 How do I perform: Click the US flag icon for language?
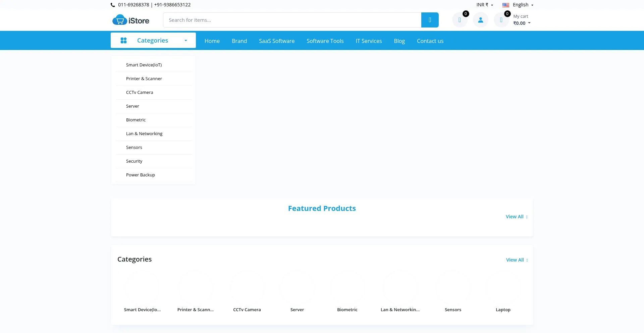[x=505, y=5]
